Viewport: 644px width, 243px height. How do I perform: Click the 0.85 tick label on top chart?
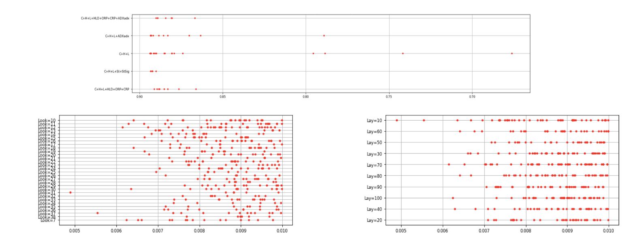[x=222, y=97]
